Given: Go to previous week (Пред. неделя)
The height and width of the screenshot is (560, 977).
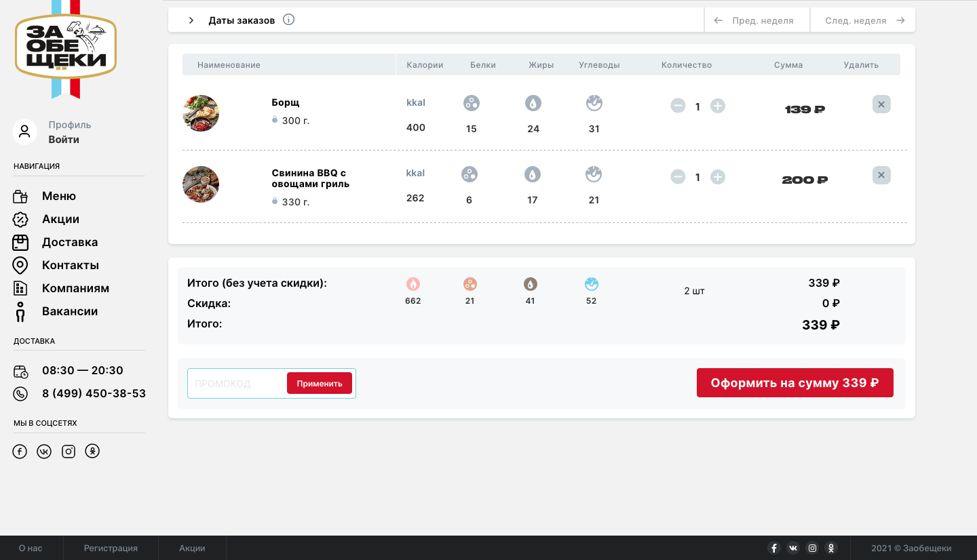Looking at the screenshot, I should pyautogui.click(x=756, y=20).
